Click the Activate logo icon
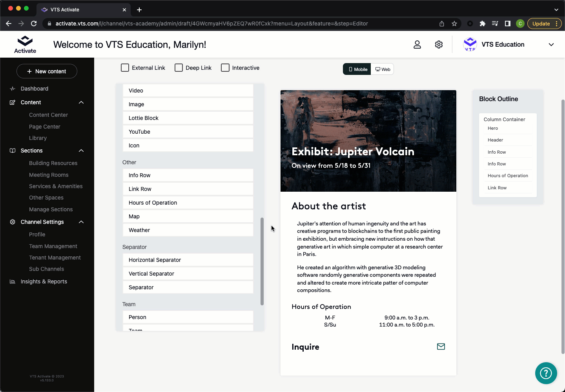The width and height of the screenshot is (565, 392). 25,44
